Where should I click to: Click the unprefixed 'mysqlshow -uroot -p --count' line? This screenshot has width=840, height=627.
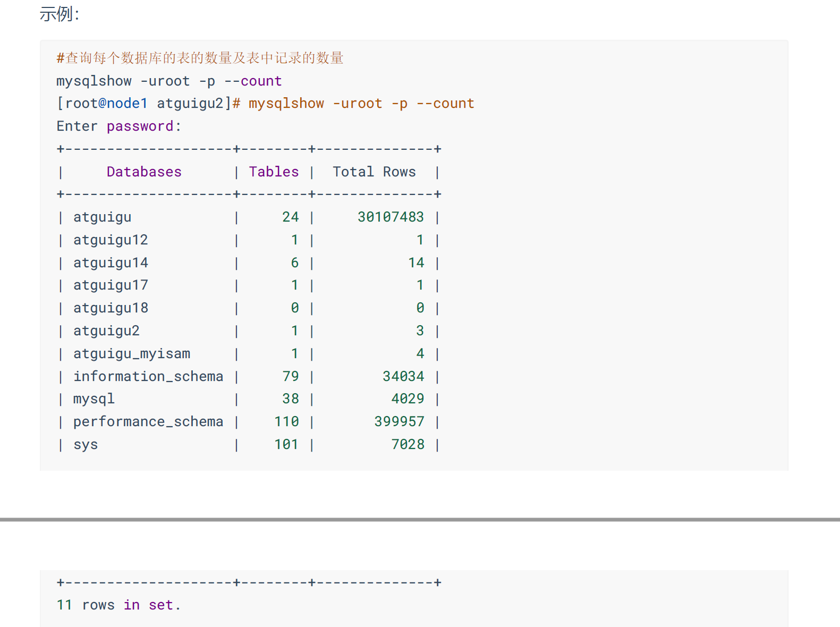pyautogui.click(x=169, y=81)
